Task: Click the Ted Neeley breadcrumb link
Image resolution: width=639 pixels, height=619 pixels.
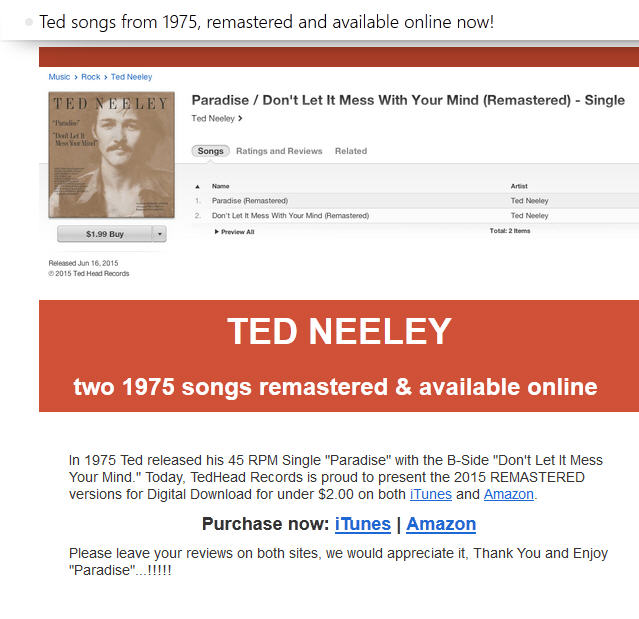Action: pos(131,77)
